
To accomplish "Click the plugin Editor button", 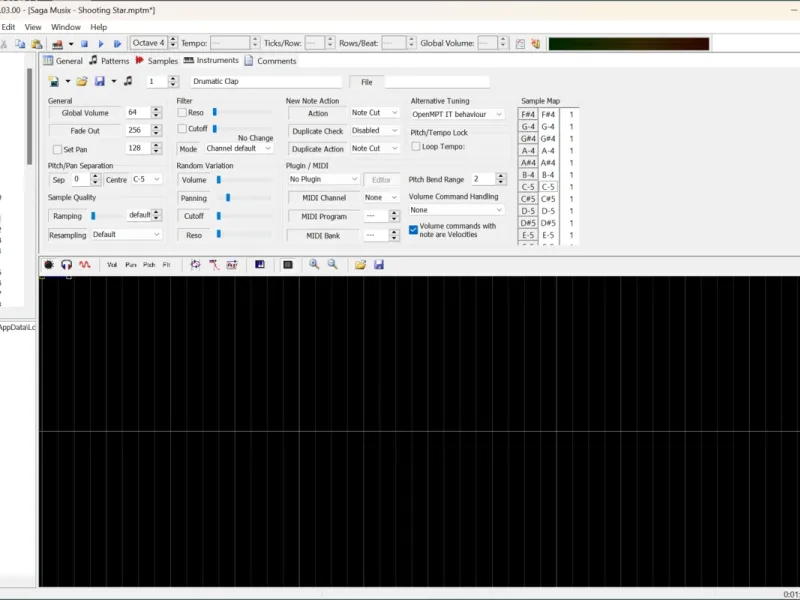I will 381,180.
